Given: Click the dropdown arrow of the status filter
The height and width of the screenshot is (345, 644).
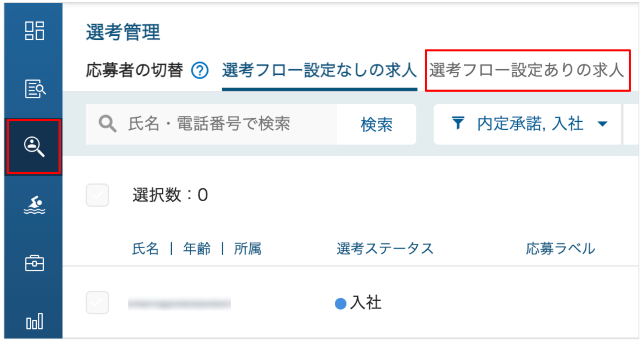Looking at the screenshot, I should pyautogui.click(x=602, y=124).
